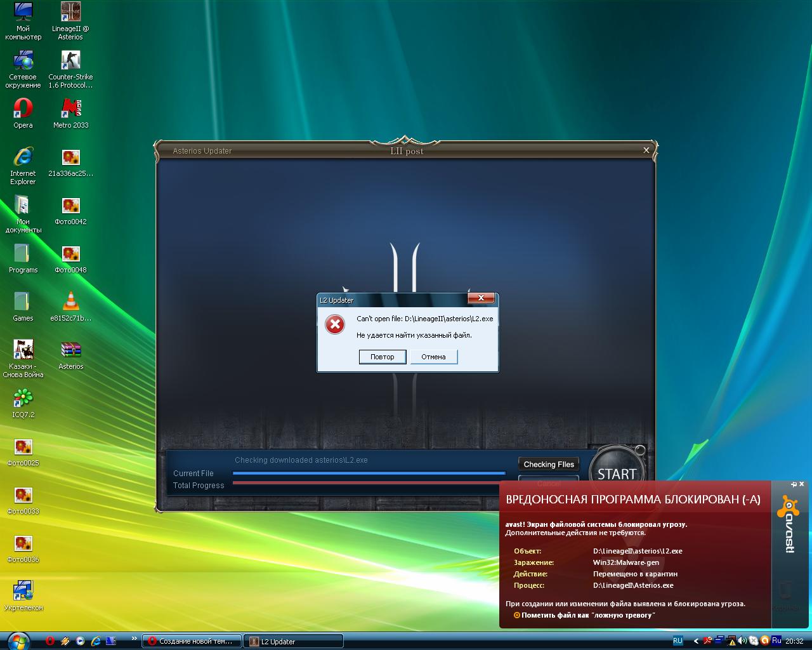
Task: Click the Win32:Malware-gen infection text
Action: coord(626,562)
